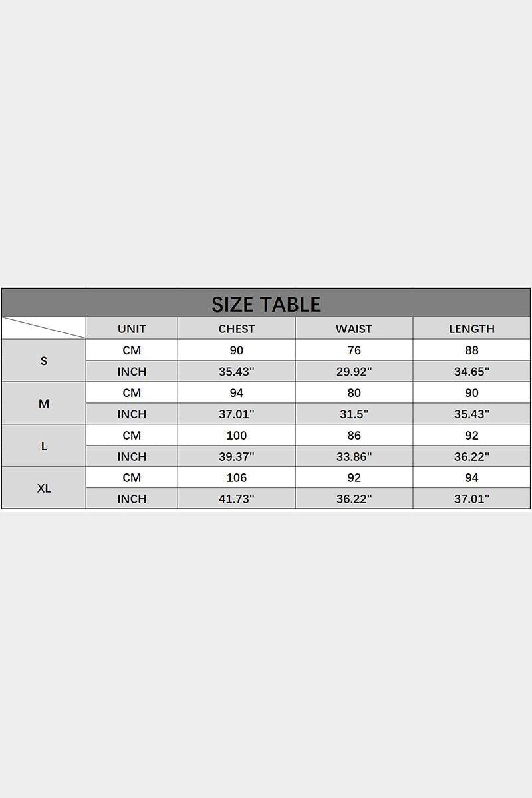The height and width of the screenshot is (798, 532).
Task: Click the diagonal-split corner cell
Action: point(44,329)
